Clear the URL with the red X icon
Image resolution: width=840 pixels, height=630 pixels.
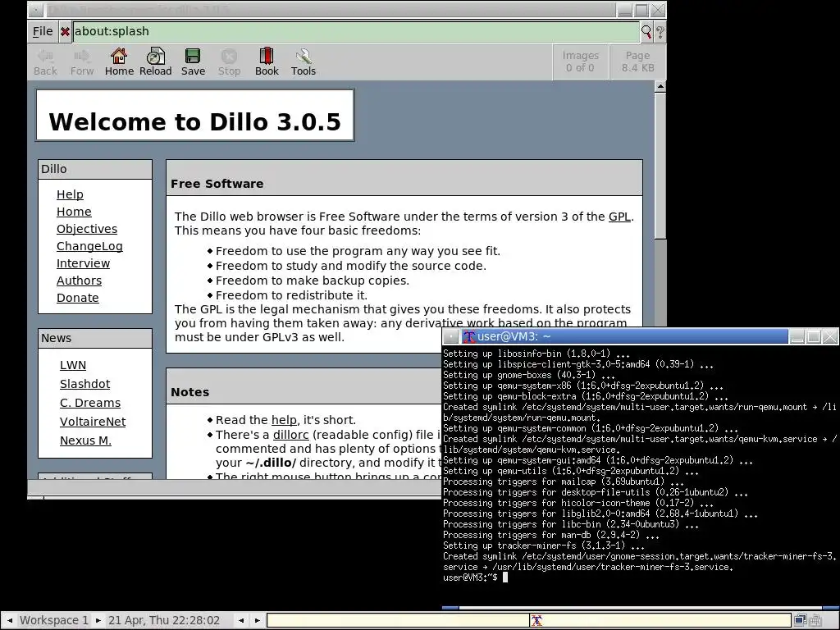click(x=65, y=32)
